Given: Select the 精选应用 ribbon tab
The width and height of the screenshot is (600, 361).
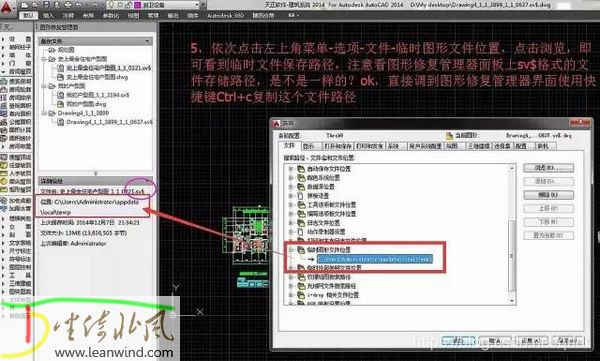Looking at the screenshot, I should (x=263, y=16).
